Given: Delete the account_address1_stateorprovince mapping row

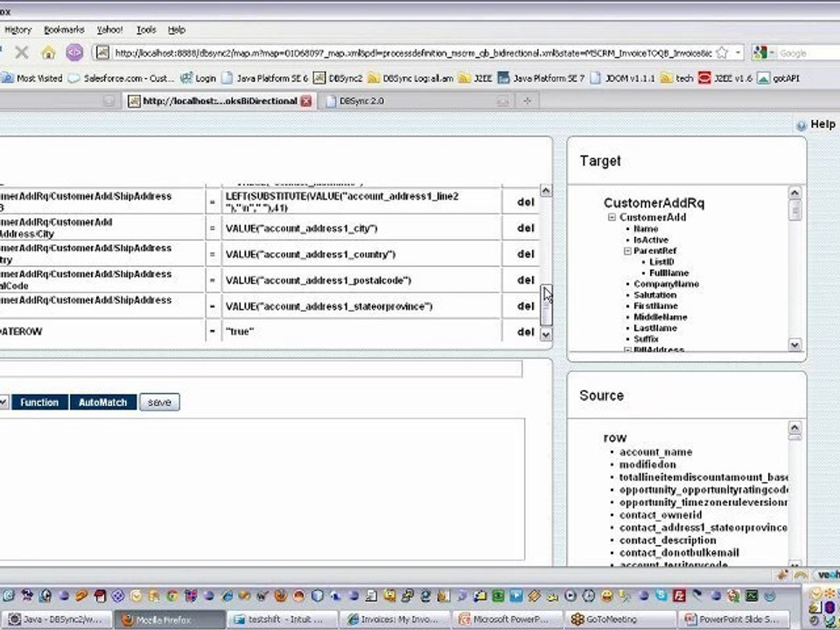Looking at the screenshot, I should click(526, 306).
